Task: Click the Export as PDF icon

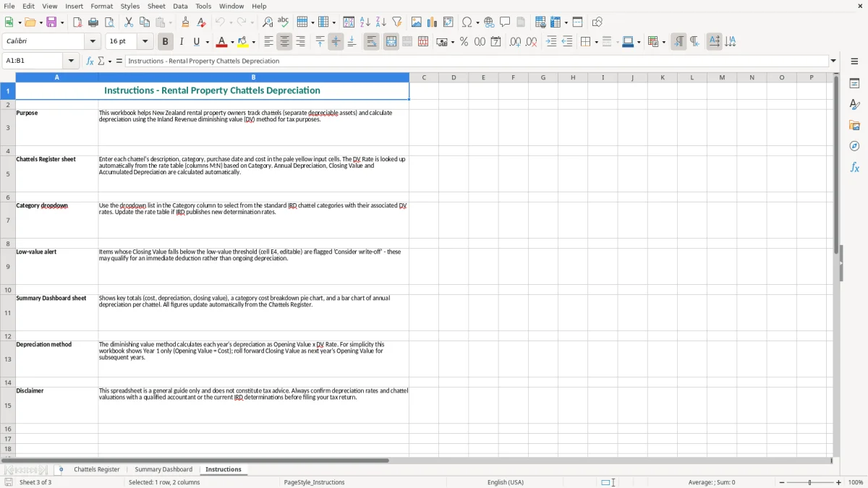Action: point(77,22)
